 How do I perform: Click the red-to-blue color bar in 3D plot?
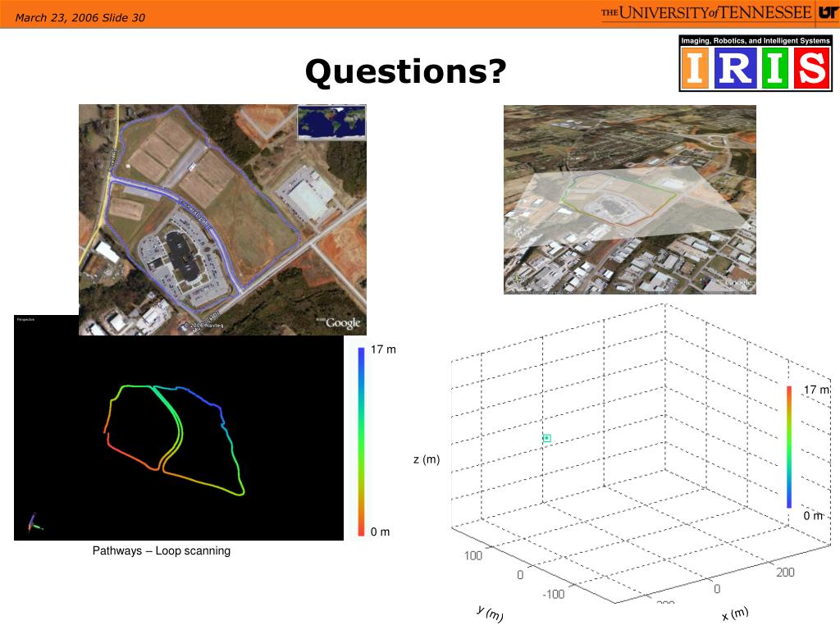pyautogui.click(x=789, y=447)
